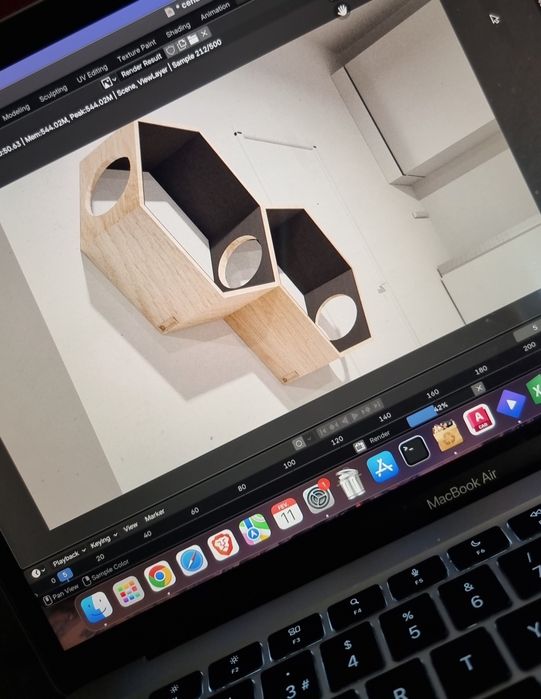Click the Sample Color status bar hint
This screenshot has height=699, width=541.
tap(106, 572)
